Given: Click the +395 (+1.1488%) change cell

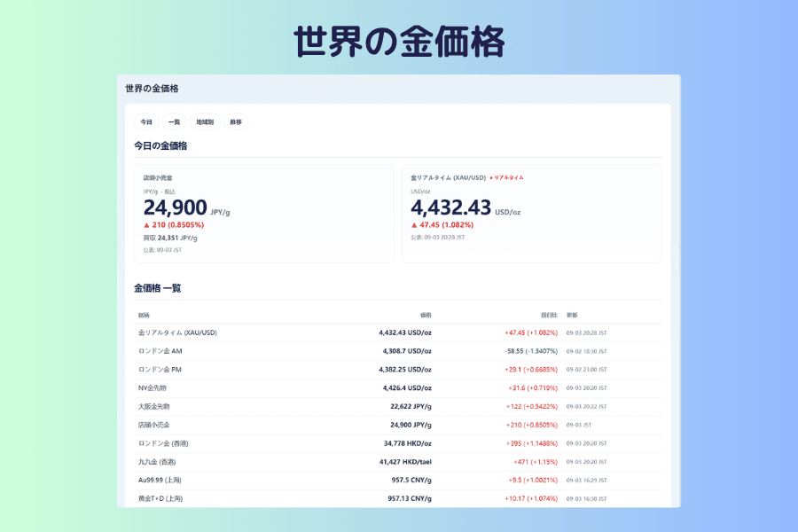Looking at the screenshot, I should (x=532, y=443).
